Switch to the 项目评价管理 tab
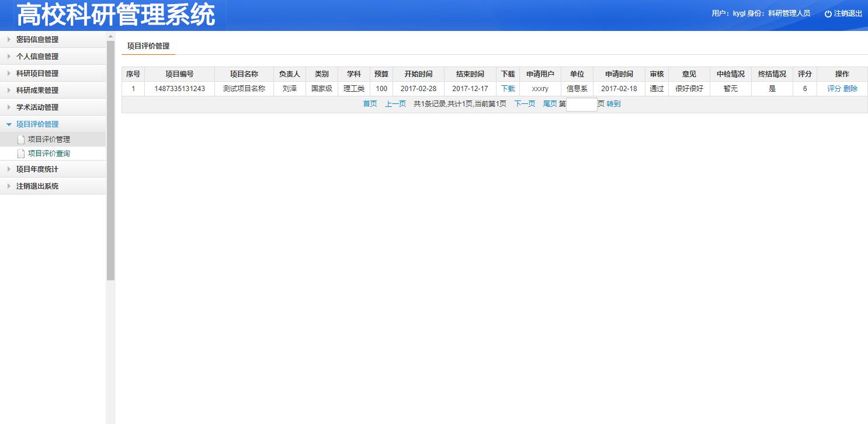The height and width of the screenshot is (424, 868). pyautogui.click(x=148, y=45)
